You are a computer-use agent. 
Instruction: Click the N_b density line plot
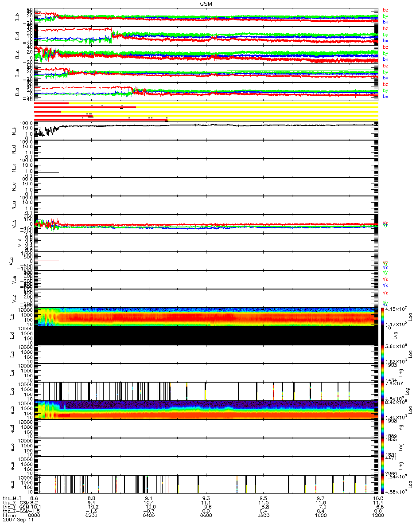[x=206, y=131]
